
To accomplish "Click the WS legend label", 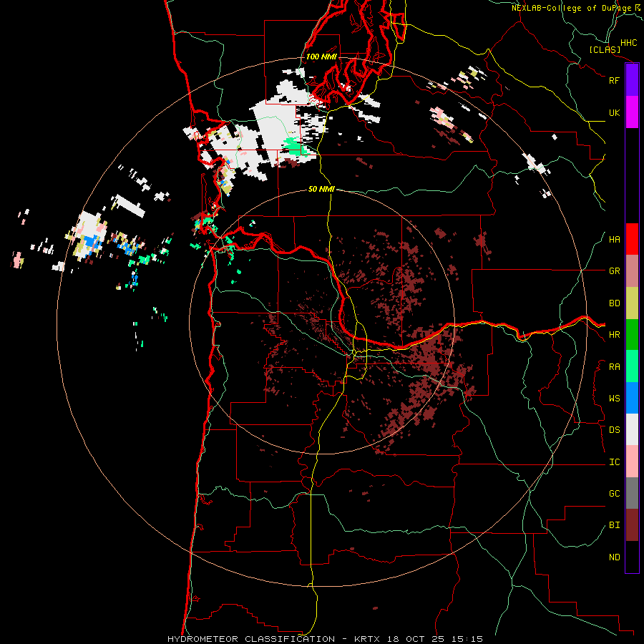I will click(614, 399).
